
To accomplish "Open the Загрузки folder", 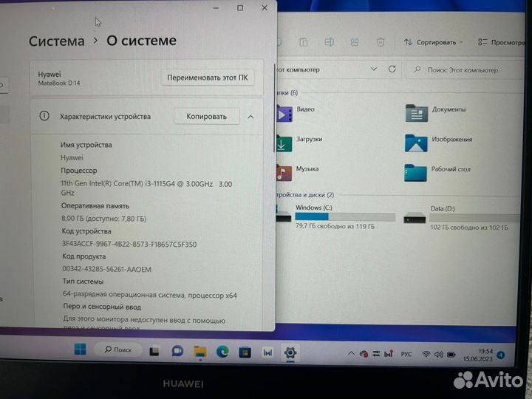I will pos(299,143).
